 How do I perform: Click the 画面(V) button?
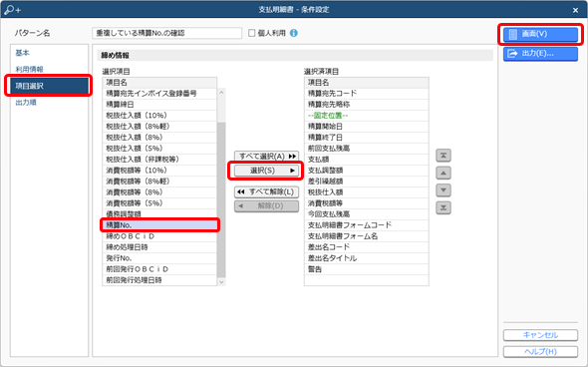point(540,34)
